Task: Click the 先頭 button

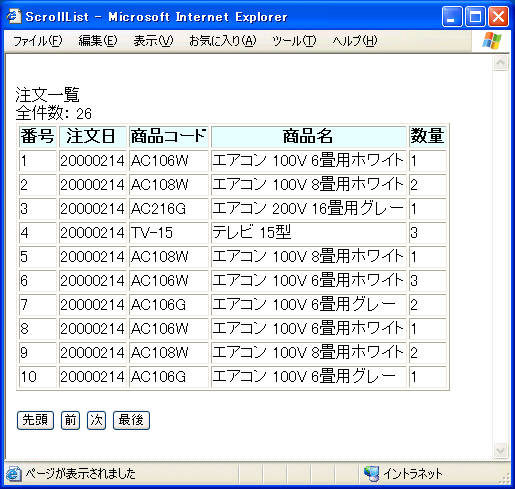Action: click(35, 420)
